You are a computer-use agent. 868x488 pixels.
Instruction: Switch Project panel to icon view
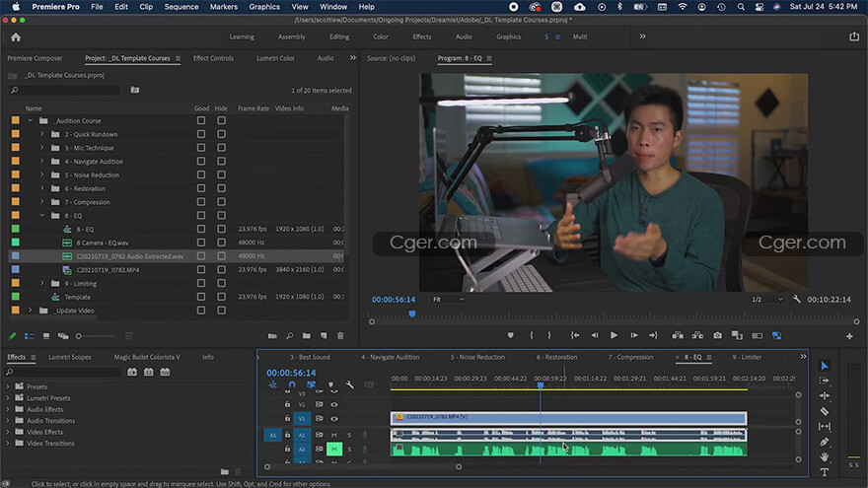pyautogui.click(x=46, y=336)
